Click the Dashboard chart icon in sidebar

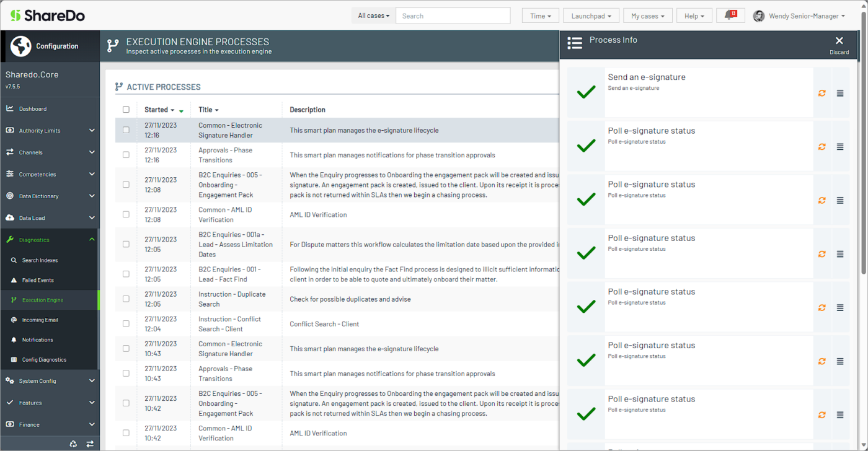coord(10,108)
